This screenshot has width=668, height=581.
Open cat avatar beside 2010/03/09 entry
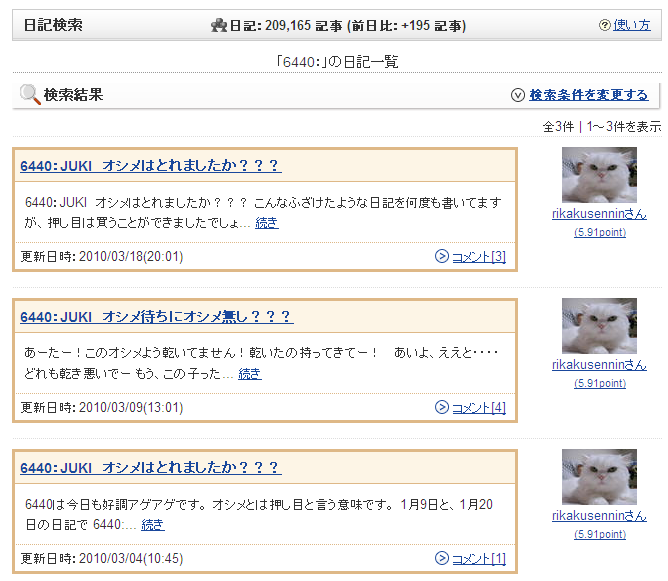point(599,326)
